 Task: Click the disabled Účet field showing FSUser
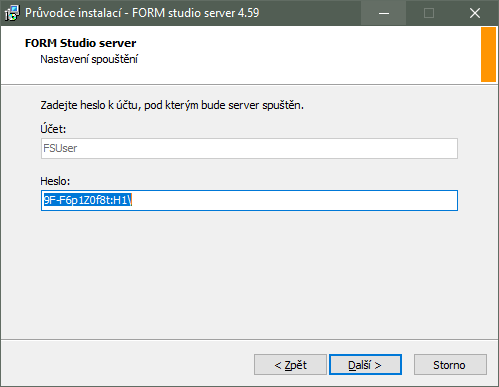coord(249,148)
